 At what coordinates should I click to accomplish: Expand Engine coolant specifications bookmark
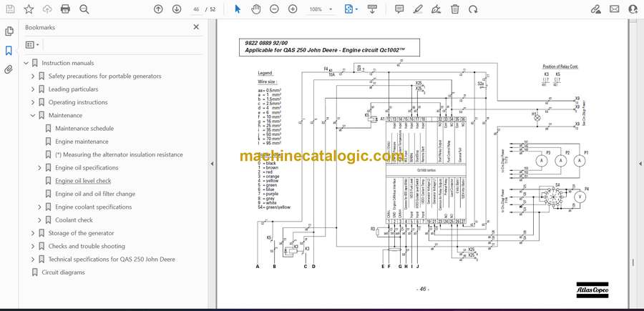pos(39,207)
